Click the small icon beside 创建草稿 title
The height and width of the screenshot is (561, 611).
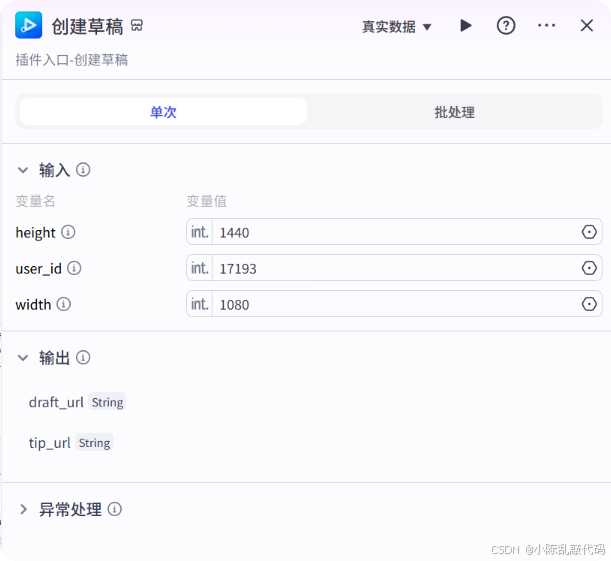137,25
